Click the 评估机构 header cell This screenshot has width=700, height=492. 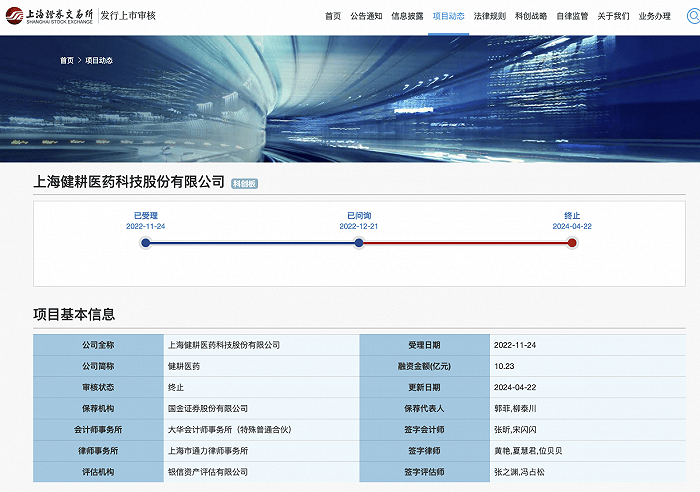[x=98, y=472]
